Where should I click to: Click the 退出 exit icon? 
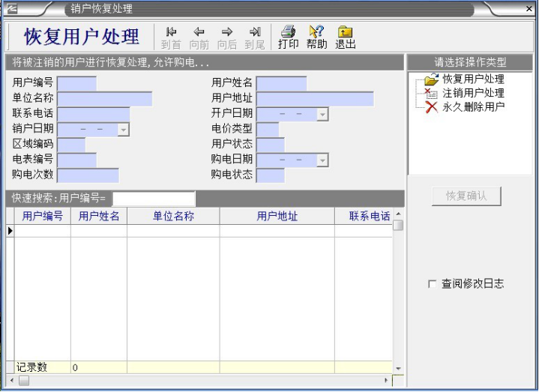click(345, 31)
